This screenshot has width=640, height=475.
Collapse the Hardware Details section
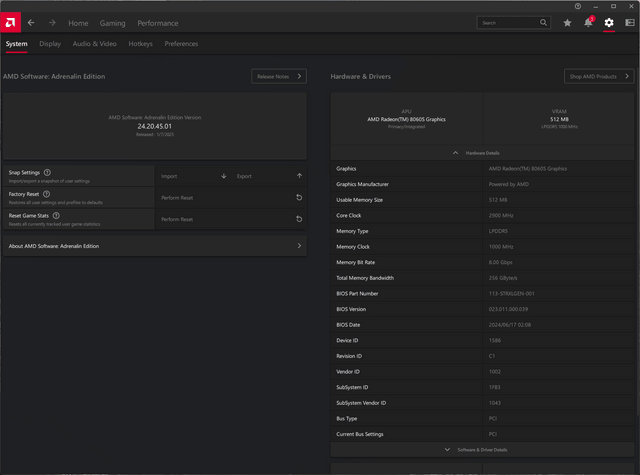(x=482, y=153)
